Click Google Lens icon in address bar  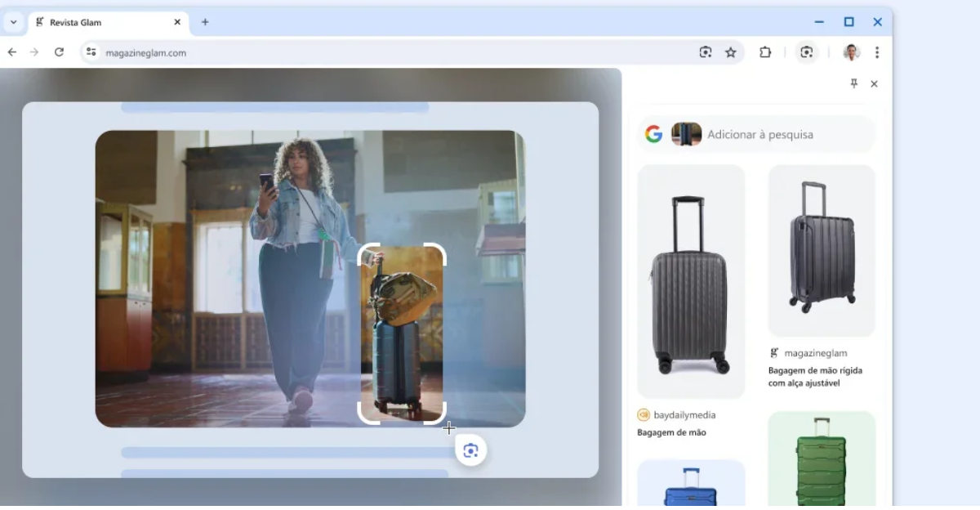[706, 52]
